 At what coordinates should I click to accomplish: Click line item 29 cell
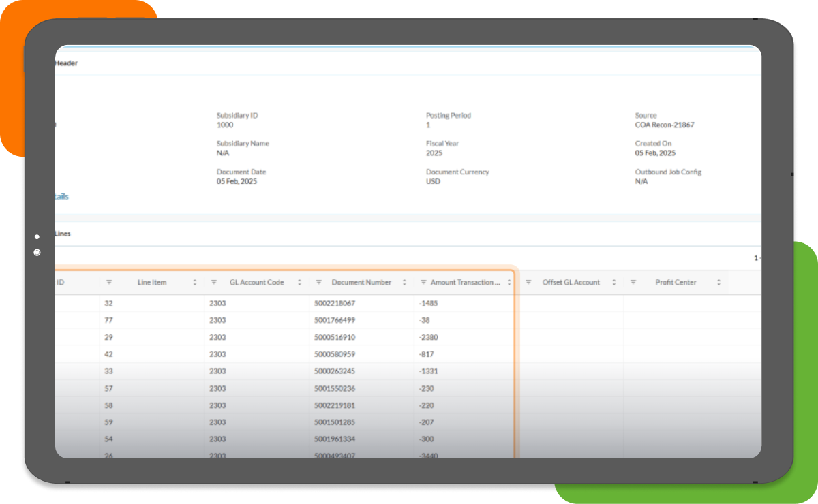point(109,337)
